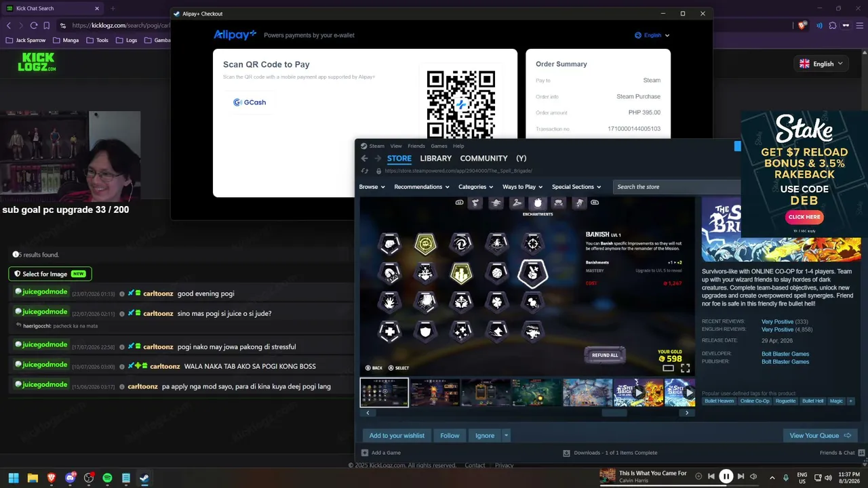Select GCash as the payment wallet
The height and width of the screenshot is (488, 868).
coord(250,102)
